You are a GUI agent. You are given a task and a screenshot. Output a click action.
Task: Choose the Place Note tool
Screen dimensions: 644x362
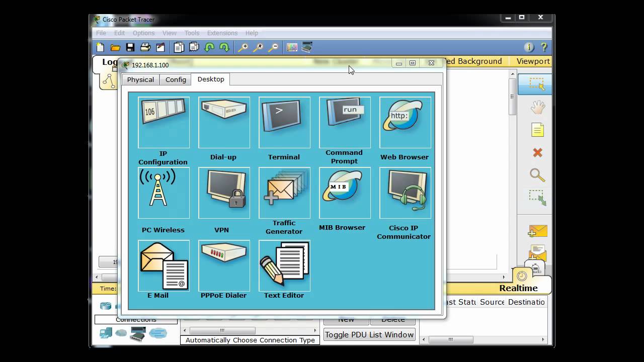coord(537,130)
